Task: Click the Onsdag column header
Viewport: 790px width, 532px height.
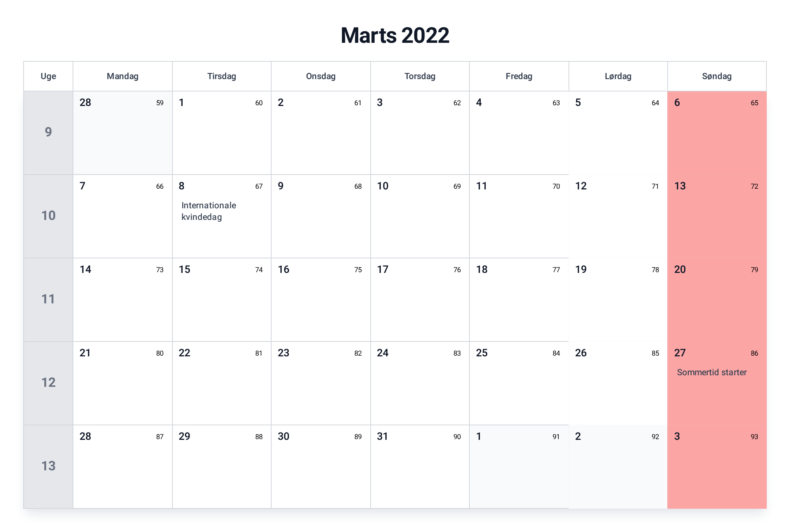Action: (x=321, y=76)
